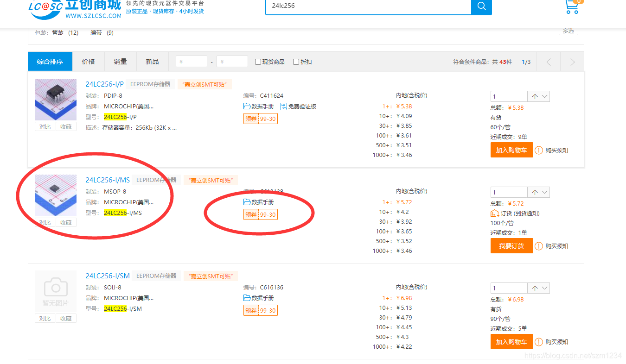
Task: Increase quantity arrow for 24LC256-I/SM
Action: click(535, 288)
